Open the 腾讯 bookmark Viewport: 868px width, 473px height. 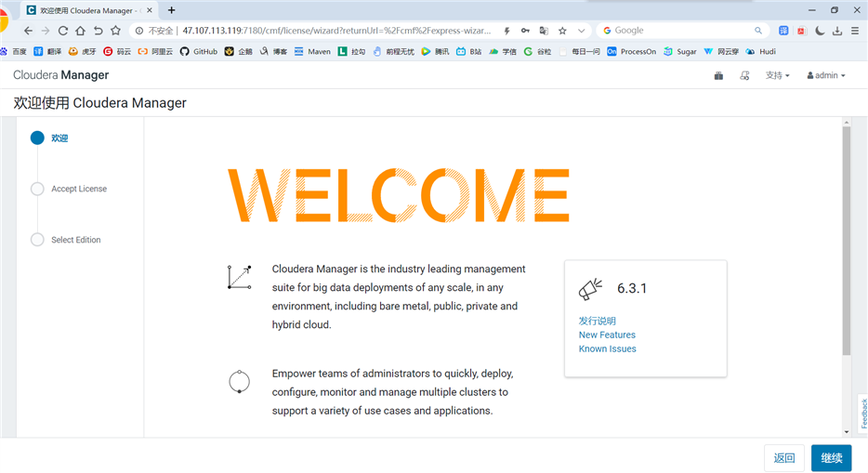point(435,51)
